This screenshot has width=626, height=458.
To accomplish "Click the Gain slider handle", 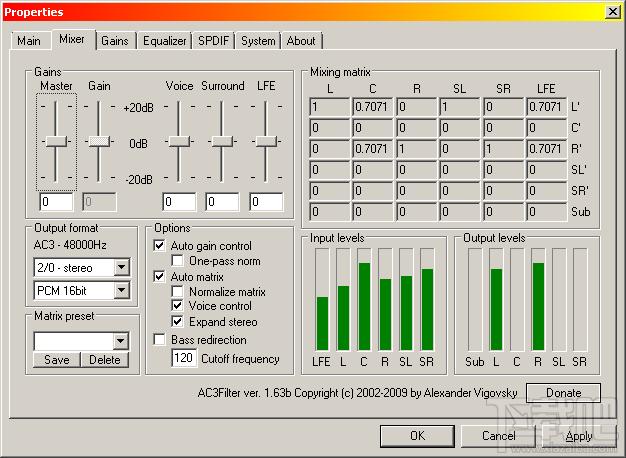I will click(99, 141).
